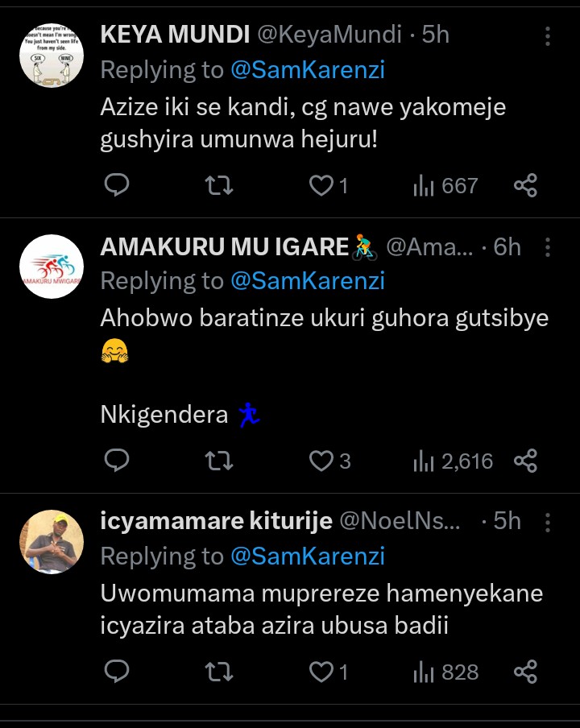
Task: Share KEYA MUNDI's tweet
Action: coord(525,186)
